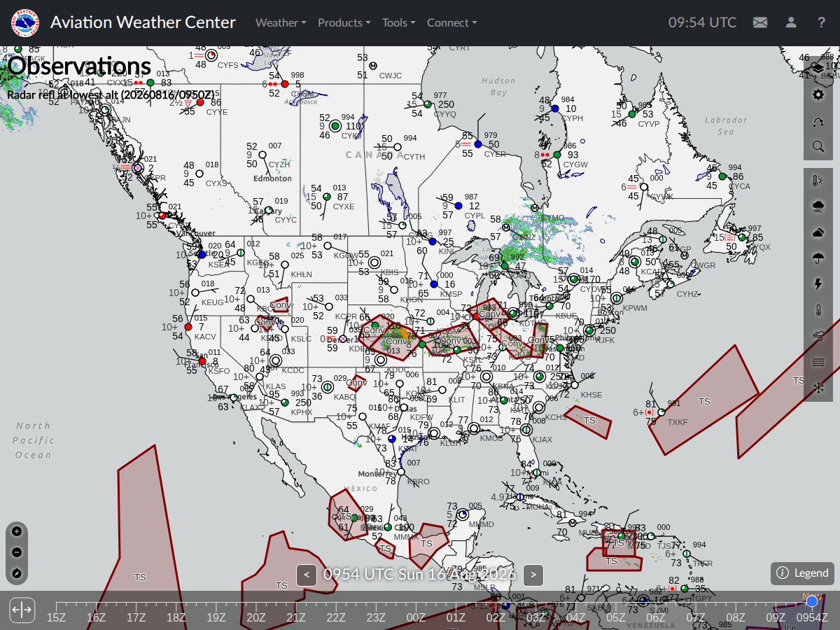This screenshot has width=840, height=630.
Task: Open the magnifying glass search tool
Action: (818, 146)
